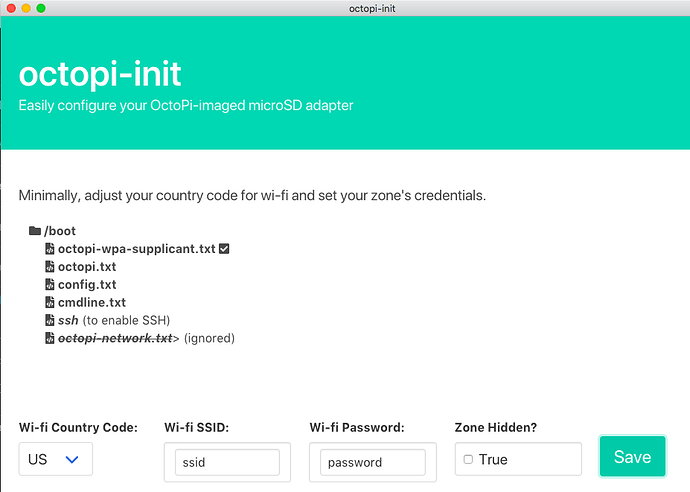Select octopi.txt in the file list
Image resolution: width=690 pixels, height=492 pixels.
(x=87, y=267)
